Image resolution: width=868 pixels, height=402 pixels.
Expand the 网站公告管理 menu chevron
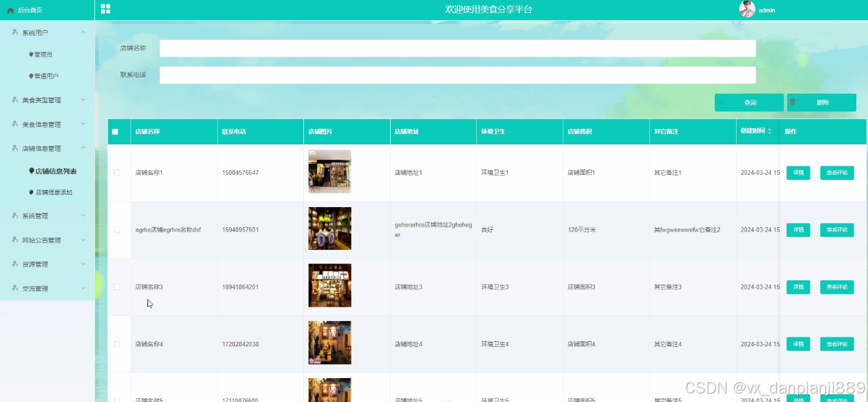click(x=83, y=240)
